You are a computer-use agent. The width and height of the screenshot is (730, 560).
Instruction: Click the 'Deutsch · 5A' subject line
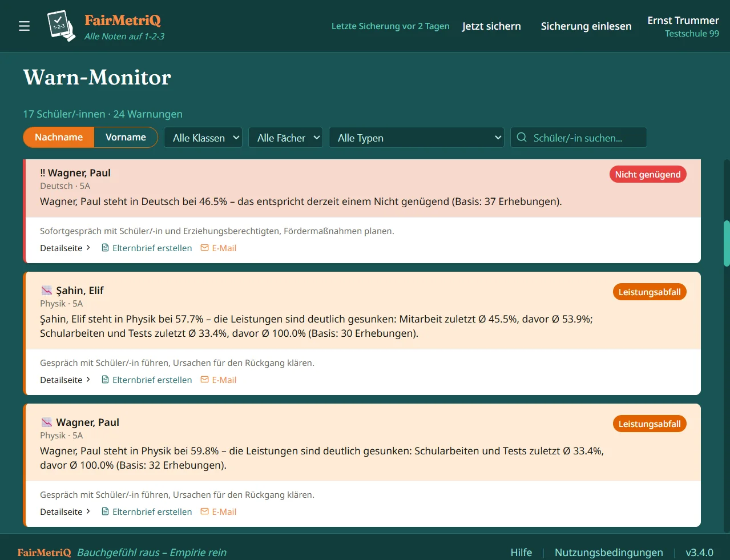[65, 186]
